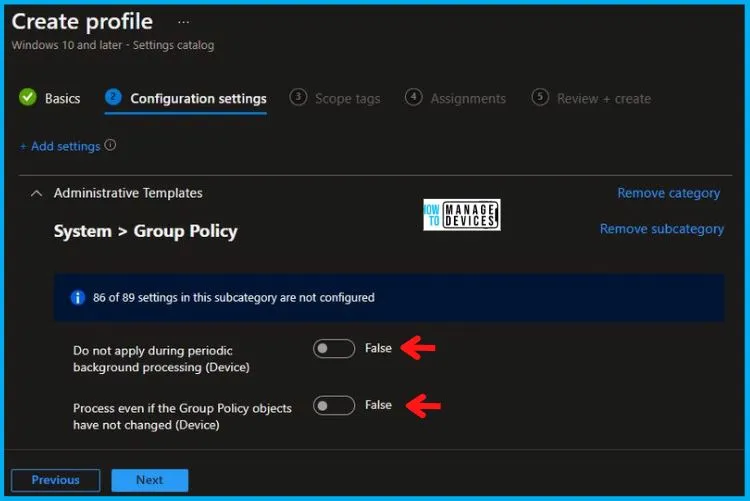750x501 pixels.
Task: Collapse the Administrative Templates section
Action: pos(36,193)
